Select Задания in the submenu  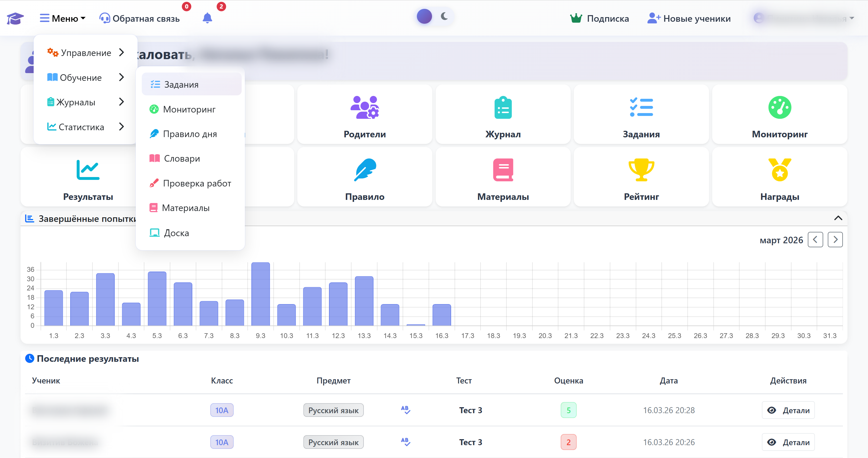[191, 84]
